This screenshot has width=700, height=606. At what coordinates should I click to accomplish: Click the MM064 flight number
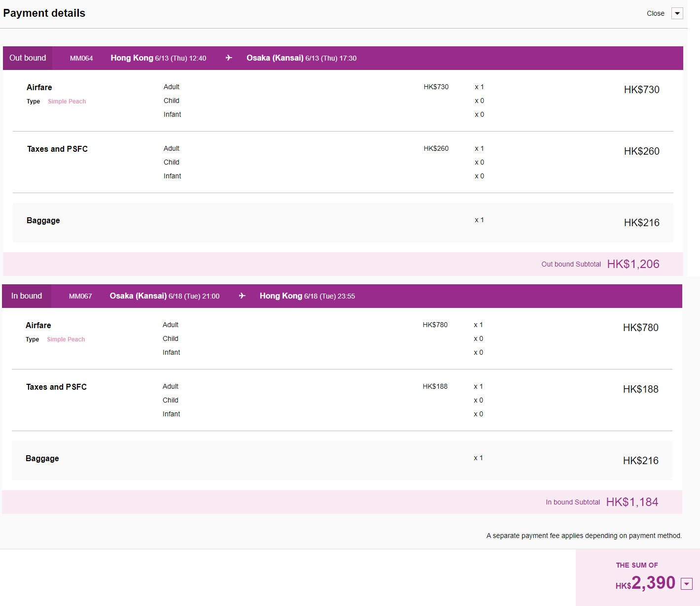[81, 58]
